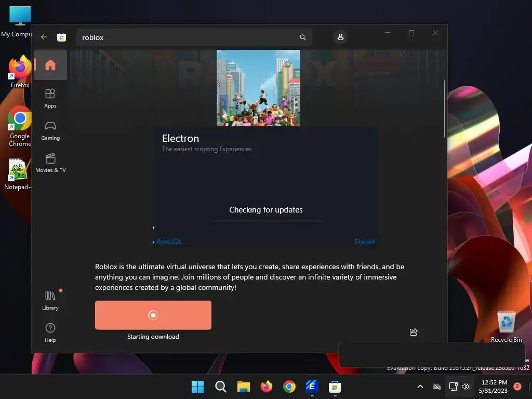Open the network tray icon
The height and width of the screenshot is (399, 532).
(453, 387)
